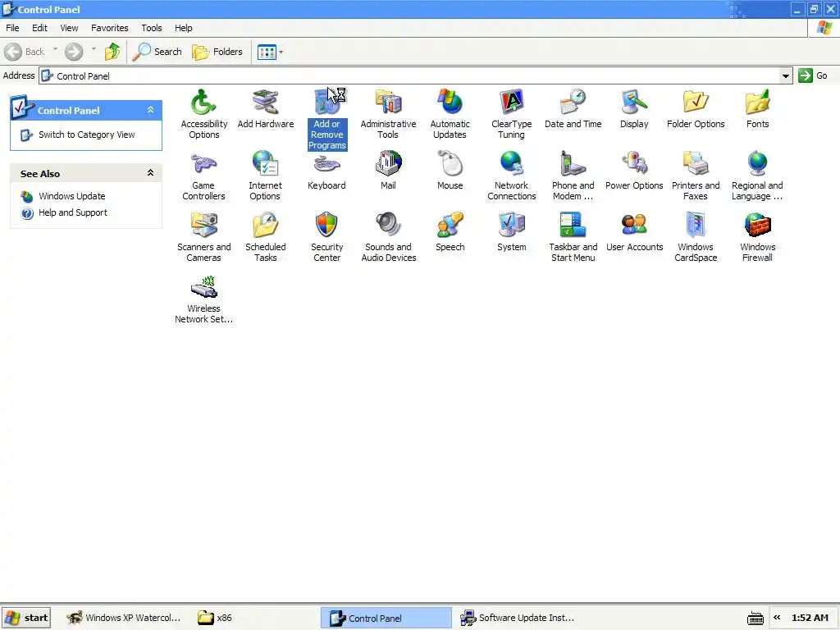The width and height of the screenshot is (840, 630).
Task: Open the Favorites menu
Action: [109, 28]
